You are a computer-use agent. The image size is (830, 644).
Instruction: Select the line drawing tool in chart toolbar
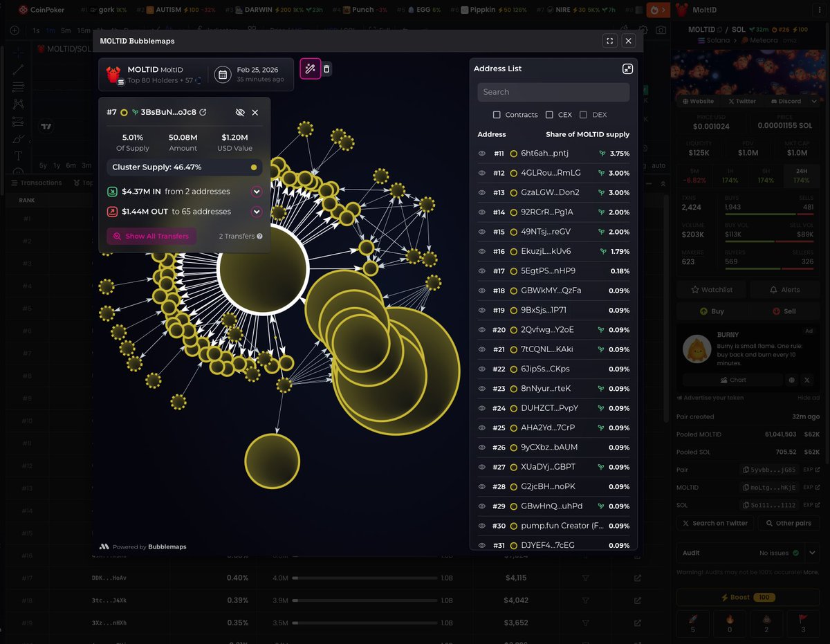18,69
